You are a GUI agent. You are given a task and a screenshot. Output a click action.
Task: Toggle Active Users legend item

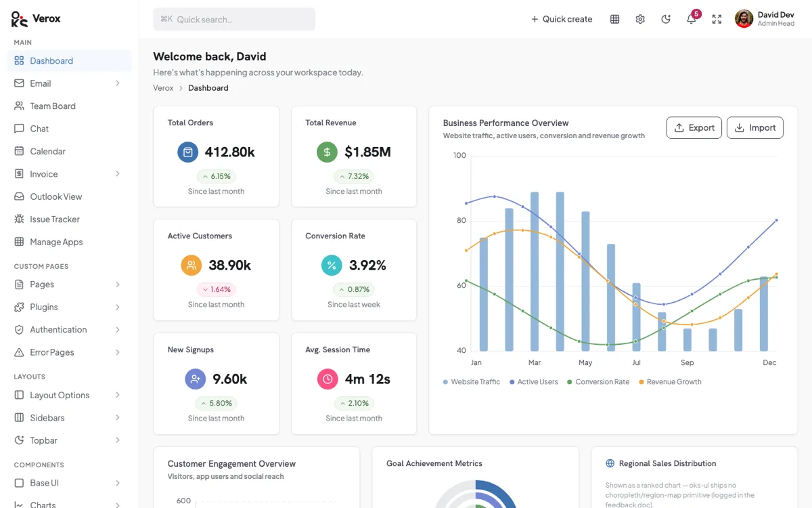(534, 382)
